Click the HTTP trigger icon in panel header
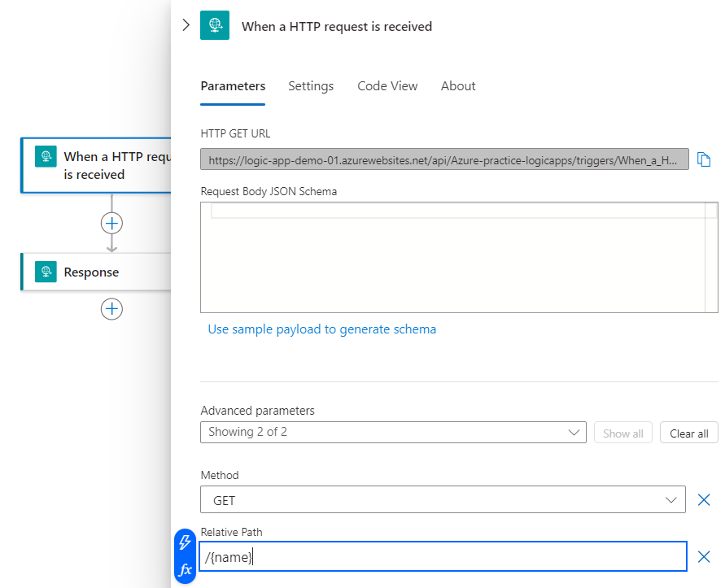 tap(215, 25)
